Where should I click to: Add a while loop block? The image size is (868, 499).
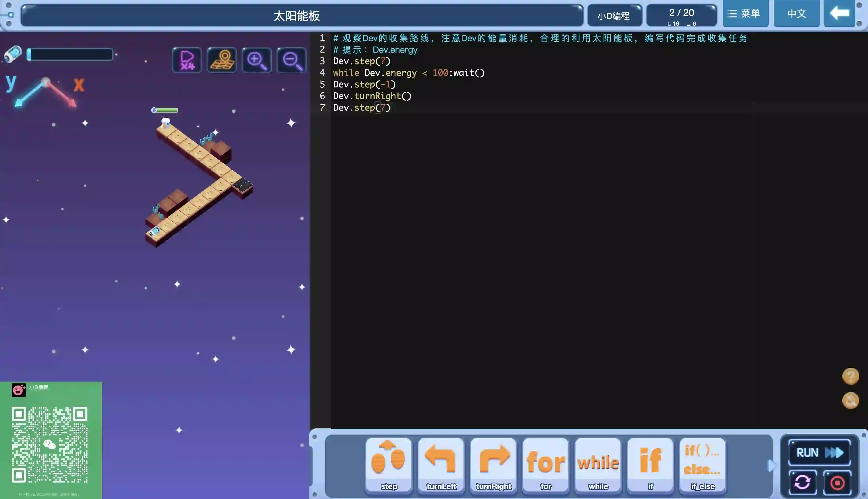(598, 465)
